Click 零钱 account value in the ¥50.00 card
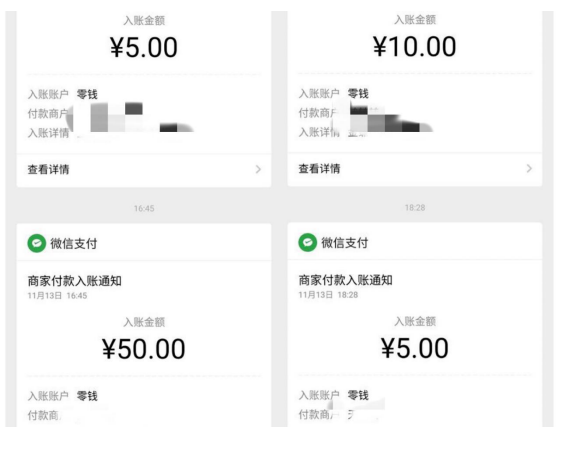Image resolution: width=561 pixels, height=466 pixels. [x=87, y=396]
